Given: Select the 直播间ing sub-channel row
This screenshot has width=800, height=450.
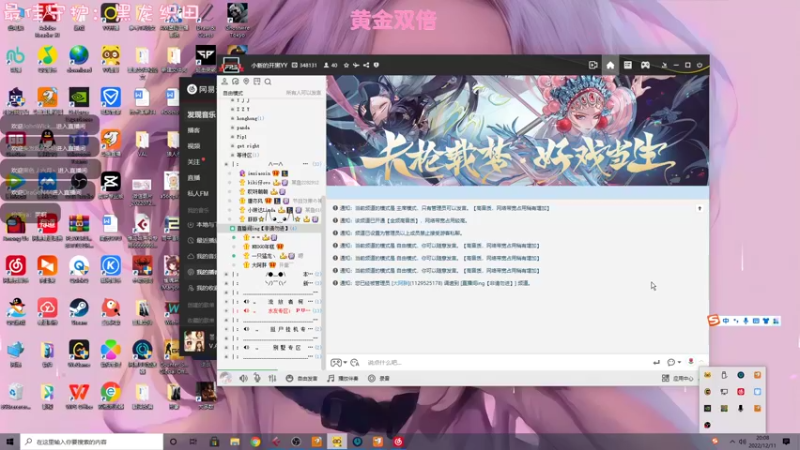Looking at the screenshot, I should point(270,228).
